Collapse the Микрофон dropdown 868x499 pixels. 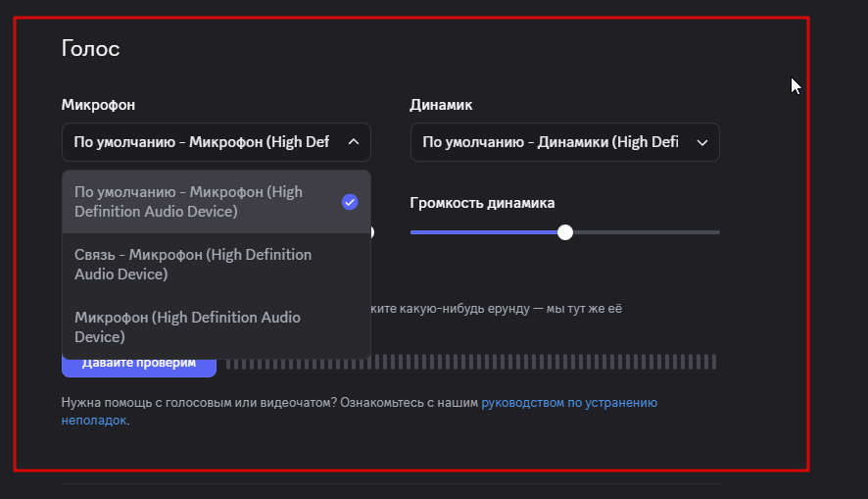216,142
